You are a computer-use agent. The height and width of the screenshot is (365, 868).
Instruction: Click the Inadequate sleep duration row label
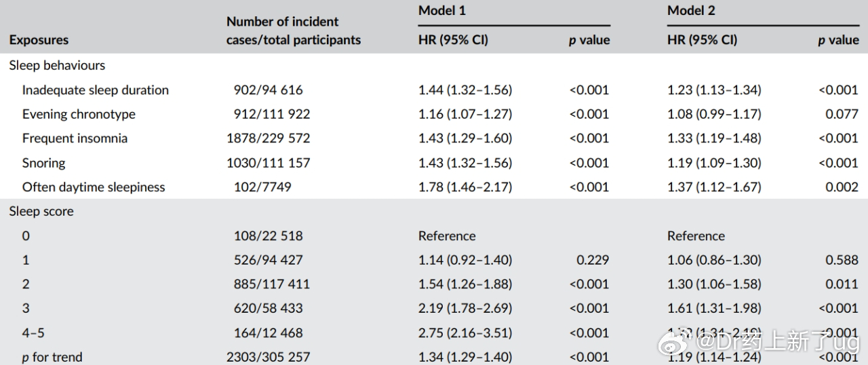coord(95,90)
